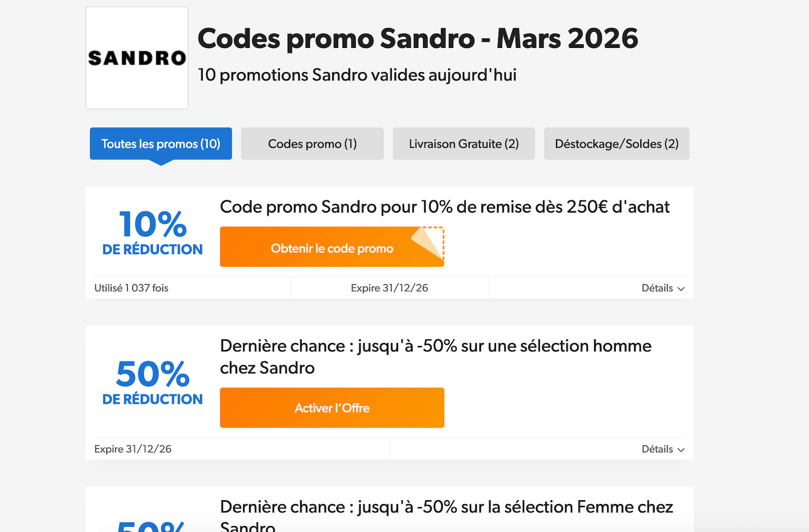Click Obtenir le code promo for 10% off

click(332, 247)
